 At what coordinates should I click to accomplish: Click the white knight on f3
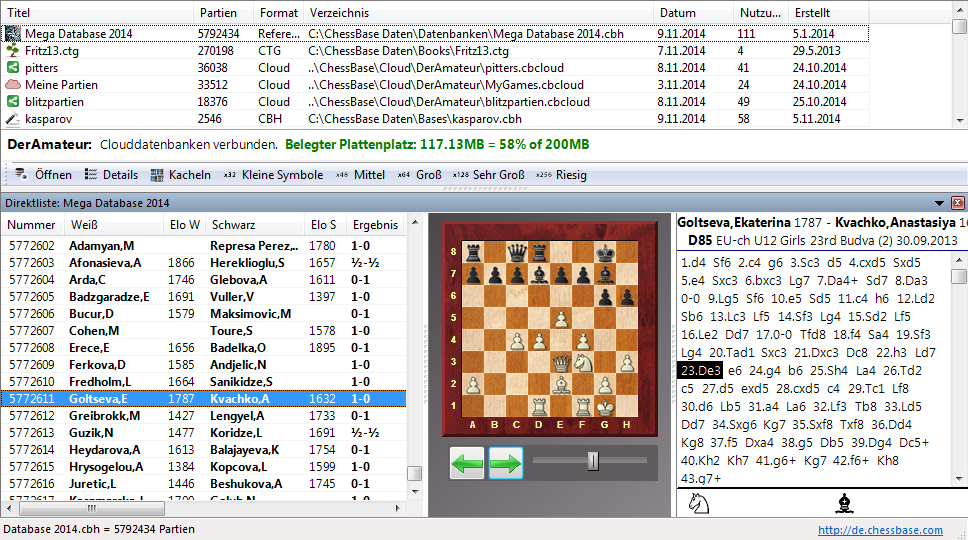click(583, 362)
